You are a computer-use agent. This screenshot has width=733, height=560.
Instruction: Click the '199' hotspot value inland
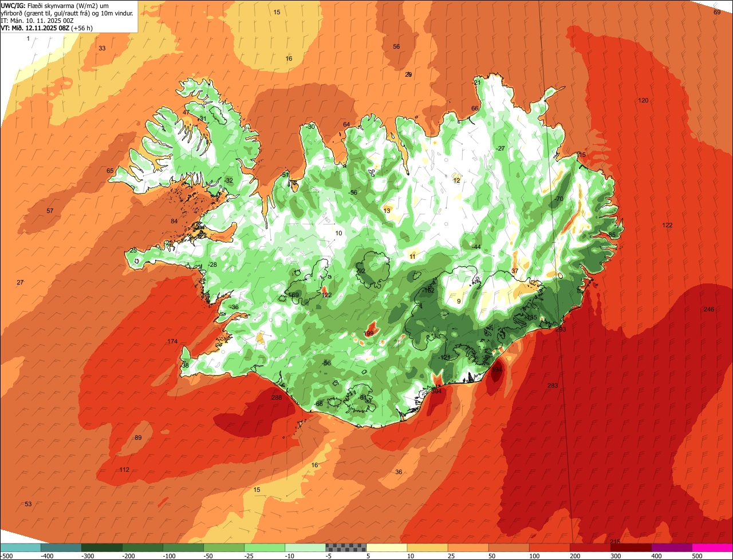(x=369, y=333)
